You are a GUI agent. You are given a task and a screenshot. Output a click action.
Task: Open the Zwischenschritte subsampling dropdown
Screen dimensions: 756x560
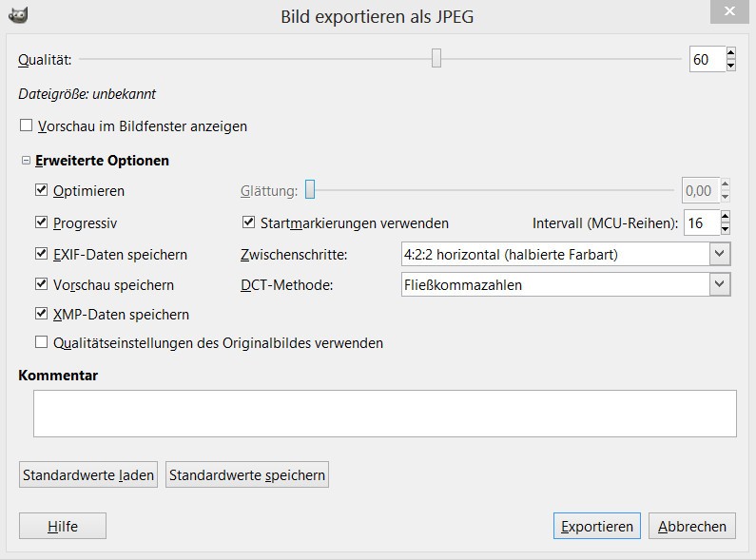coord(566,254)
